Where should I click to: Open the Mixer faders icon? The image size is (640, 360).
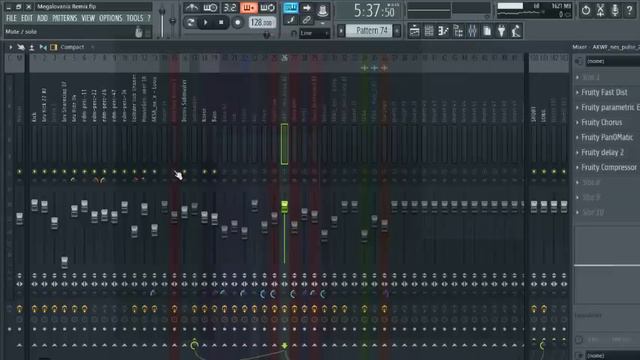click(x=472, y=31)
